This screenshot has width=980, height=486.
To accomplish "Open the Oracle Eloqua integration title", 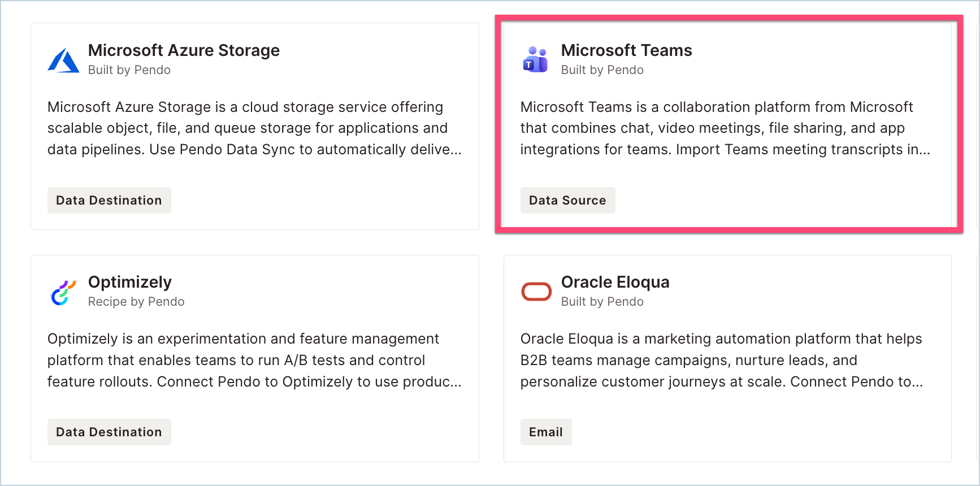I will (x=615, y=282).
